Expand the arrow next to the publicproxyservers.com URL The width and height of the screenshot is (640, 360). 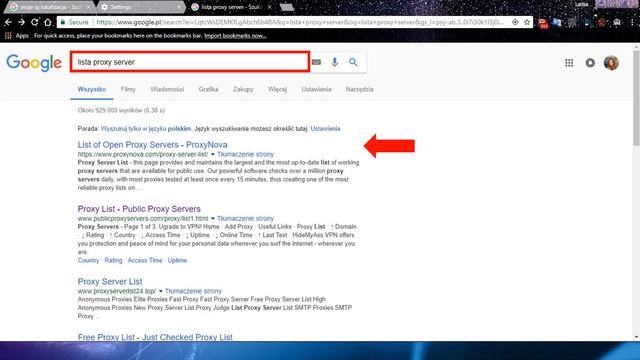pos(213,218)
